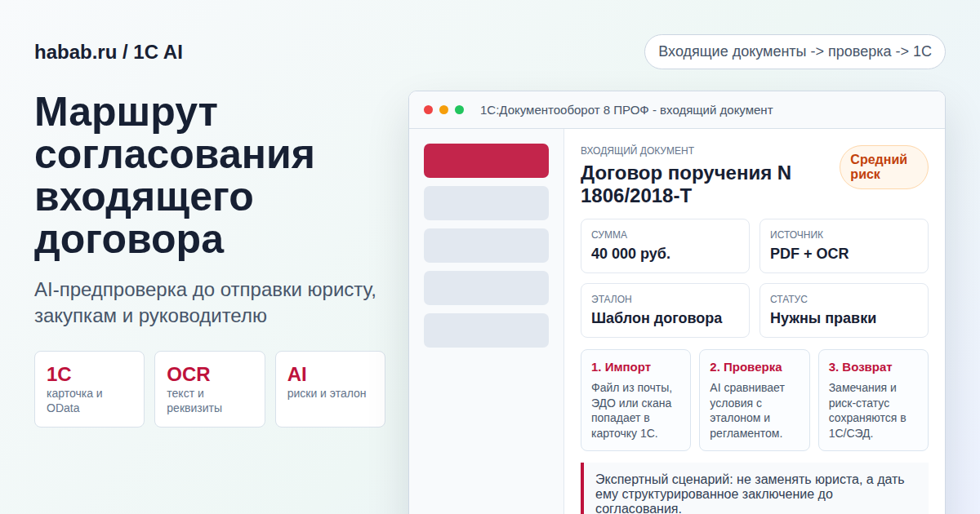The width and height of the screenshot is (980, 514).
Task: Open the 1С 'карточка и OData' card
Action: 89,389
